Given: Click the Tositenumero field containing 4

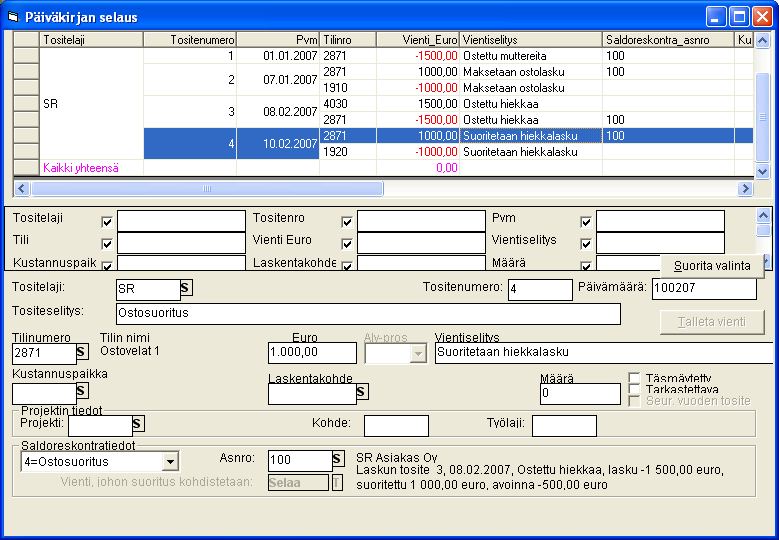Looking at the screenshot, I should 540,290.
